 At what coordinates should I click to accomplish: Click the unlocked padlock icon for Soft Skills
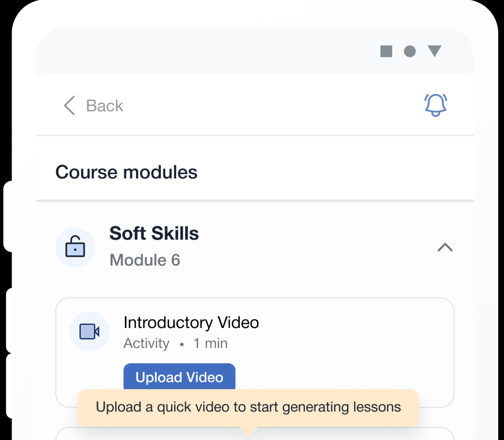75,247
